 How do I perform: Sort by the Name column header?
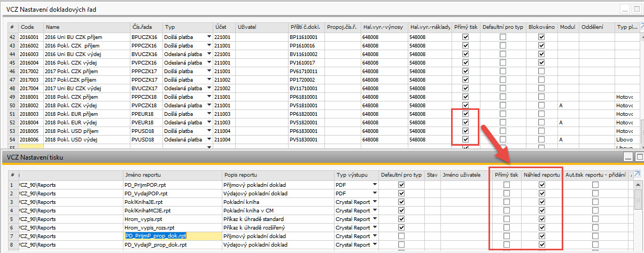pyautogui.click(x=87, y=26)
